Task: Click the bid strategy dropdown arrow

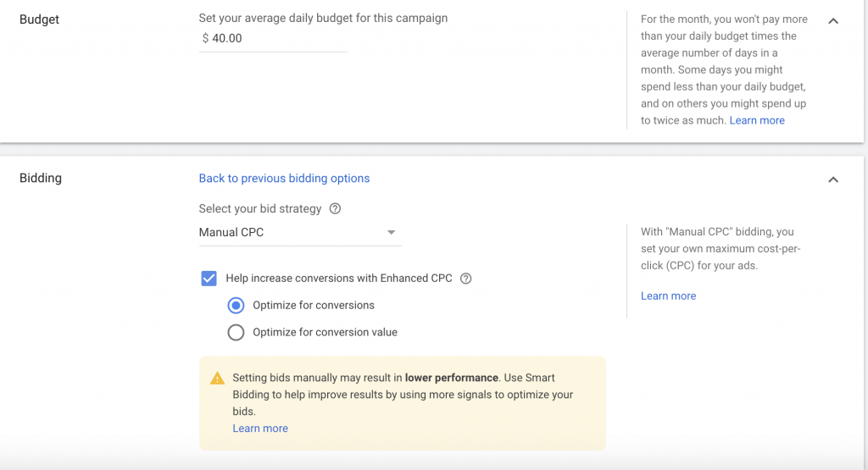Action: [391, 232]
